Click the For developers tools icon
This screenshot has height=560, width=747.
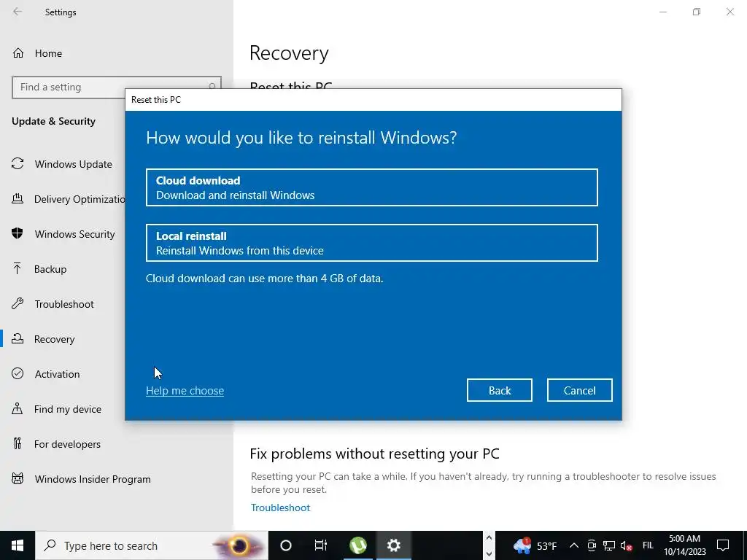[18, 443]
